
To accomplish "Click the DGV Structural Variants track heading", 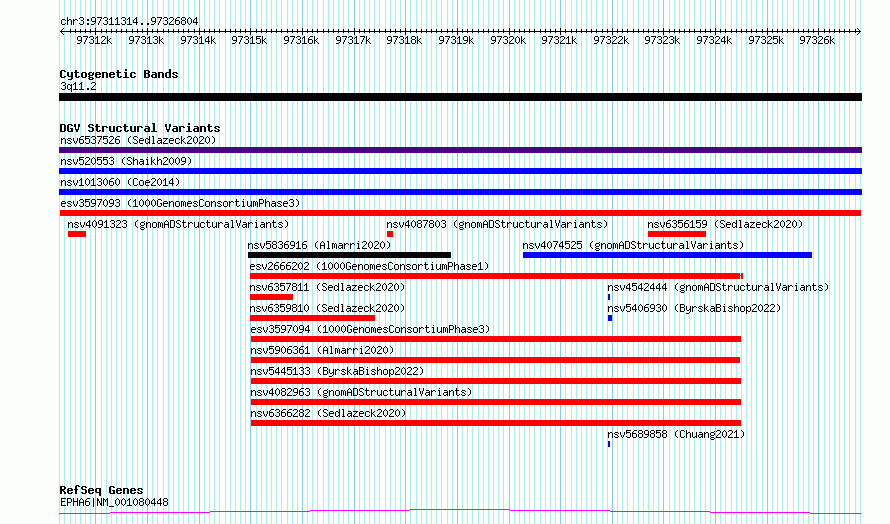I will click(140, 128).
